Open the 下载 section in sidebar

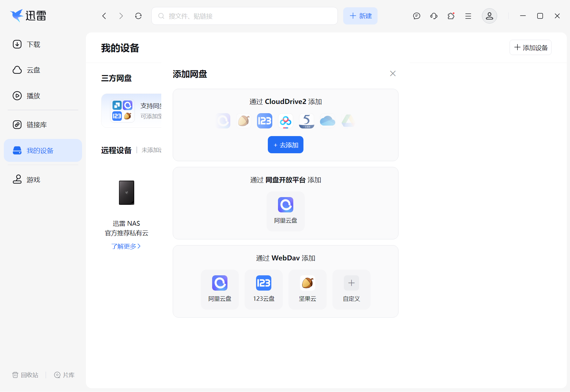43,44
